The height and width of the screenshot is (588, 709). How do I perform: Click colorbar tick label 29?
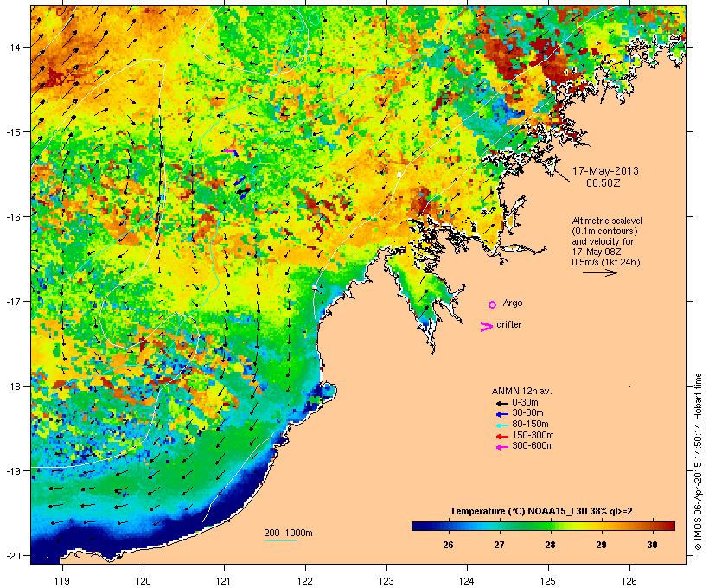pyautogui.click(x=601, y=545)
